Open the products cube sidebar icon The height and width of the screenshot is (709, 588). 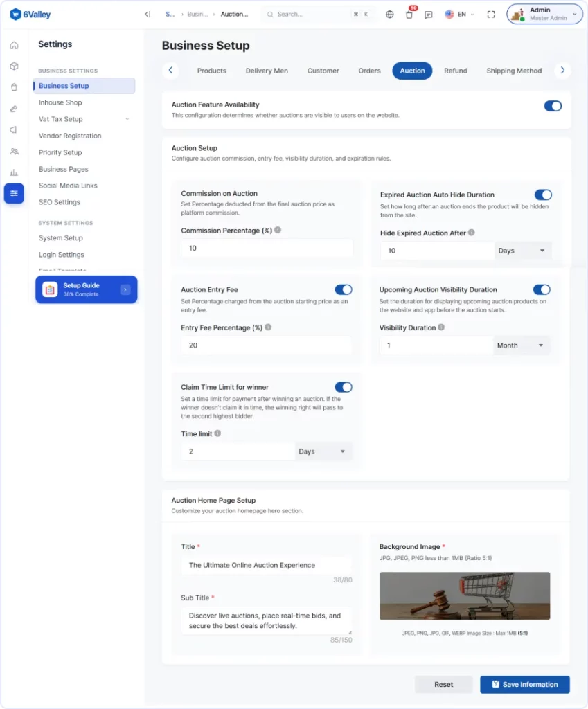[14, 66]
